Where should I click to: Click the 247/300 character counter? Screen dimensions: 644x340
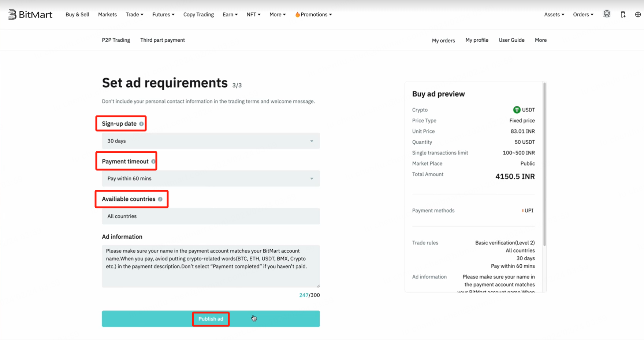pyautogui.click(x=309, y=295)
